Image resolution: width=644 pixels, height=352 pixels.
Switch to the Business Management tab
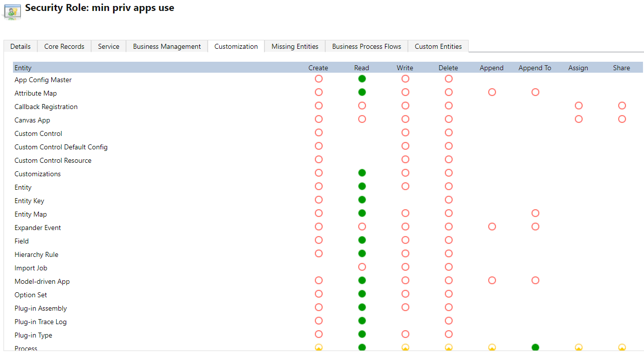point(167,46)
